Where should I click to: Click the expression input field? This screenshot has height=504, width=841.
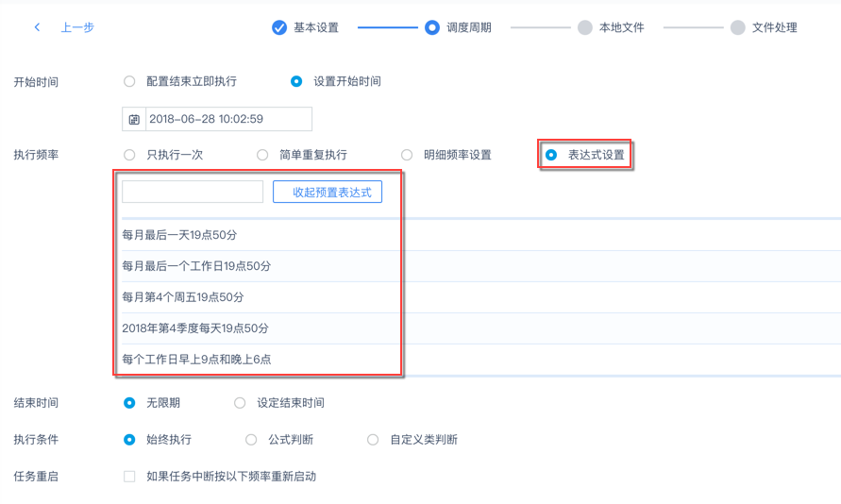click(193, 192)
